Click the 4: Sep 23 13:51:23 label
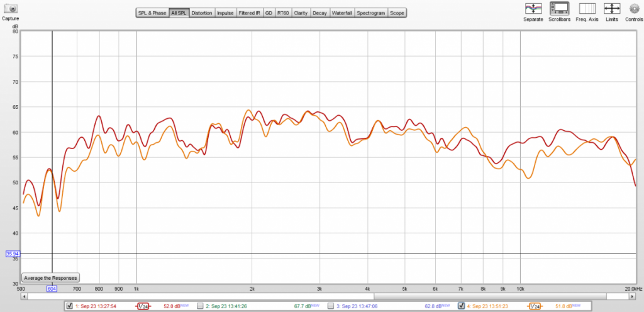The width and height of the screenshot is (644, 312). click(487, 306)
